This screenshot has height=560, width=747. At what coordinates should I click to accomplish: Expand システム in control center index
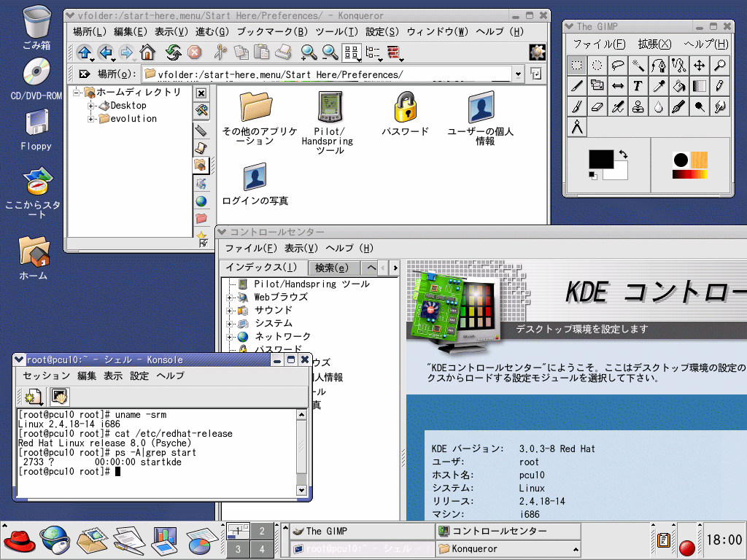click(229, 324)
